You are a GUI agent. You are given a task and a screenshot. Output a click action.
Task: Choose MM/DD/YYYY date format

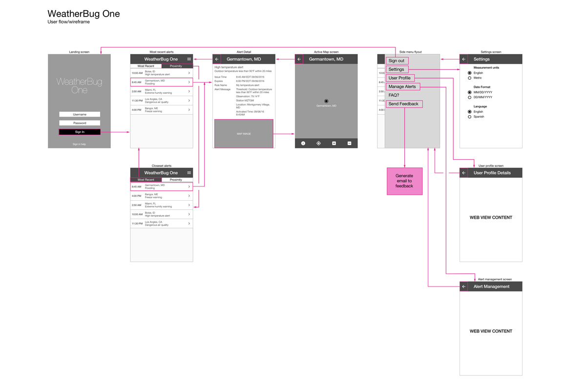coord(470,92)
